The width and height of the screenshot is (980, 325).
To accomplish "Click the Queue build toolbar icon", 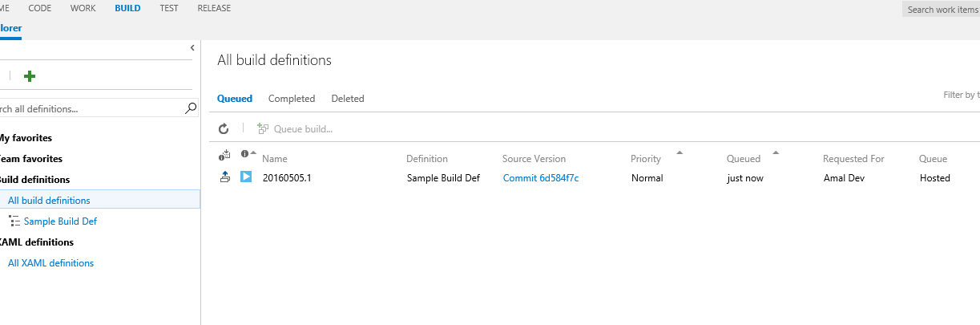I will point(263,128).
